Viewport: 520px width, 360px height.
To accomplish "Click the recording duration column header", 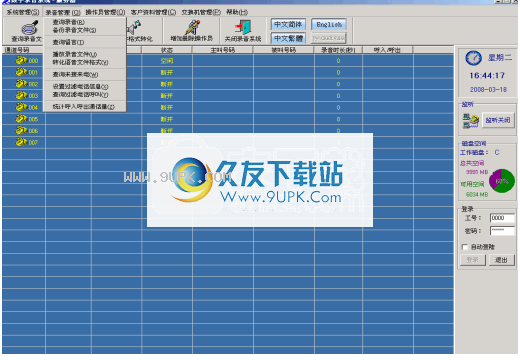I will point(338,50).
